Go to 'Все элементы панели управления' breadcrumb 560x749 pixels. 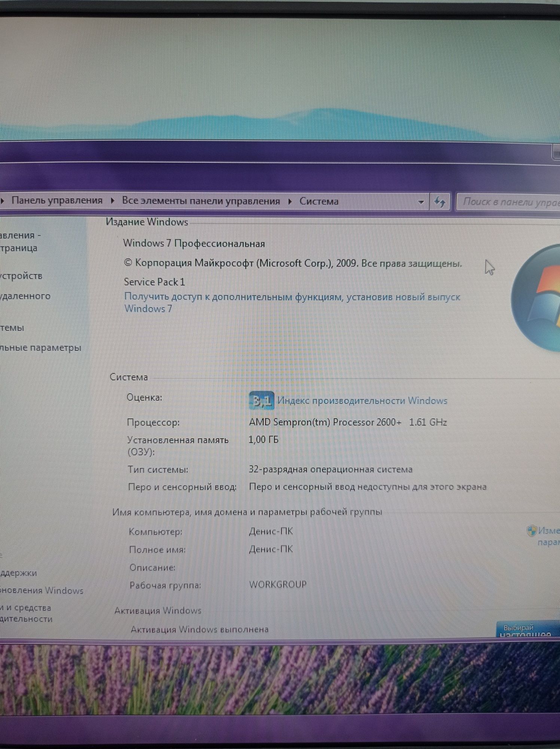(201, 201)
